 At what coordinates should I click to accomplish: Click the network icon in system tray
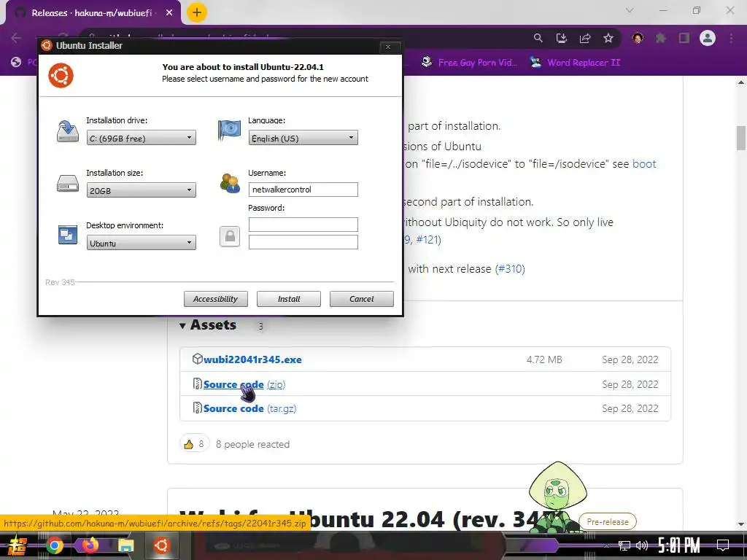pos(624,545)
